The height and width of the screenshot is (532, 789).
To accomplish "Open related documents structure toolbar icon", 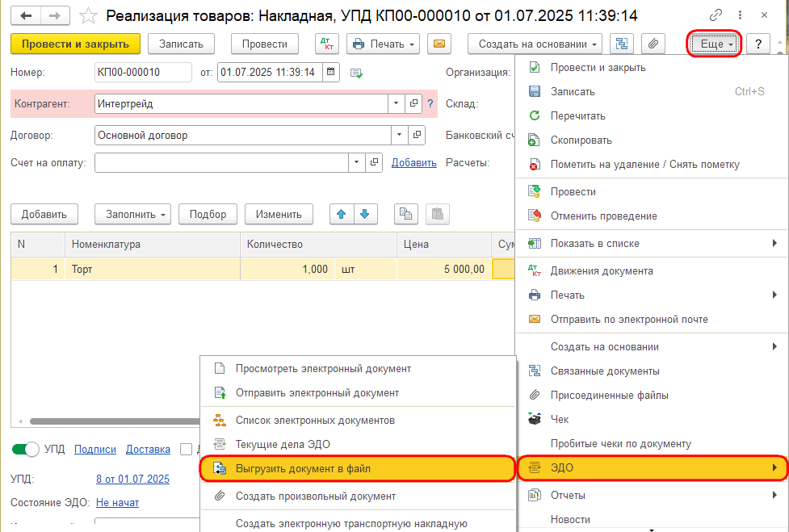I will coord(622,44).
